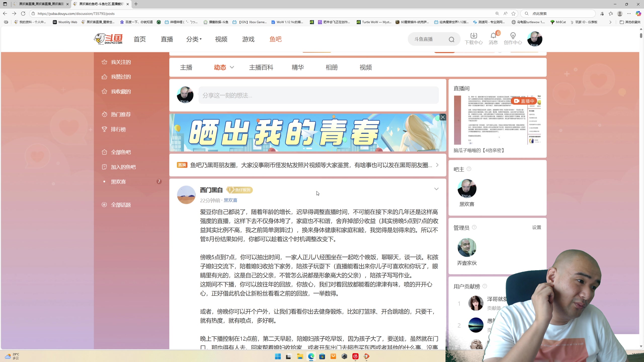Click 设置 in 管理员 panel

537,228
